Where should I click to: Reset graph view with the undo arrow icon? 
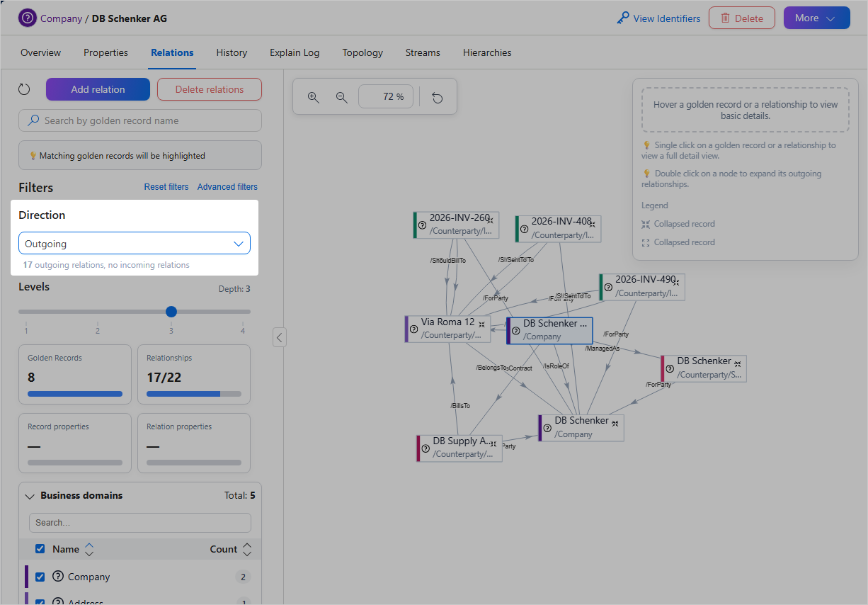(438, 97)
